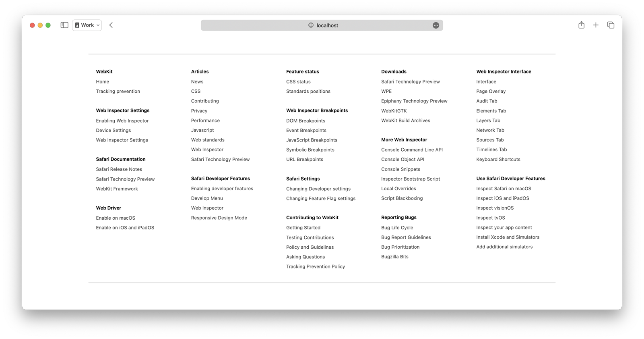Open the page options ellipsis in address bar

coord(436,25)
